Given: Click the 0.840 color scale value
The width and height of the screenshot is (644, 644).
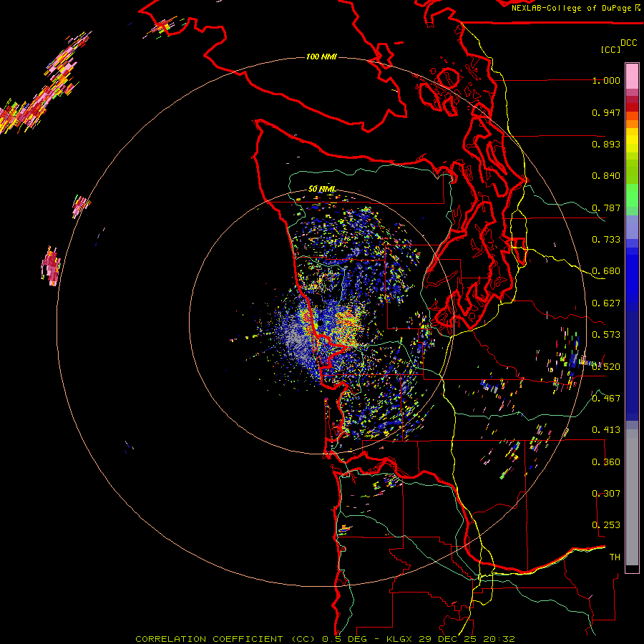Looking at the screenshot, I should [606, 176].
